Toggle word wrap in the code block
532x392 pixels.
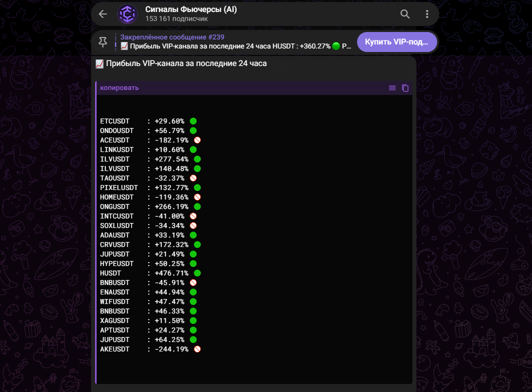tap(392, 88)
